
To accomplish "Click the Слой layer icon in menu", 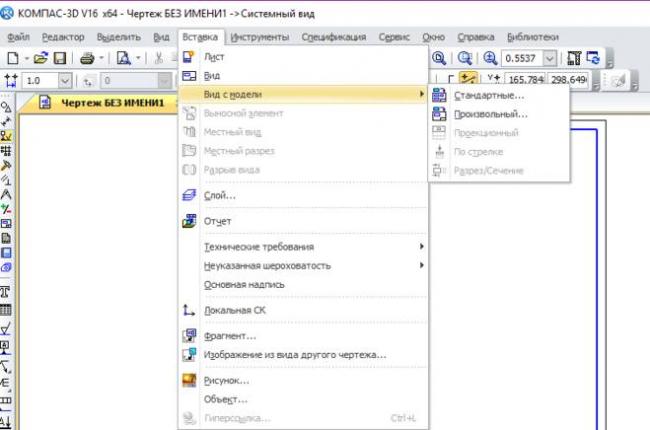I will pos(190,195).
